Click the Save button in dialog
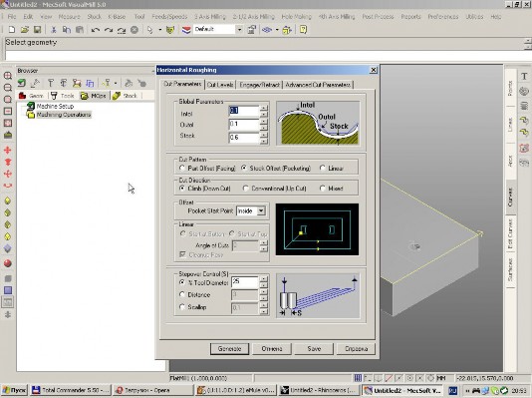 pyautogui.click(x=314, y=349)
